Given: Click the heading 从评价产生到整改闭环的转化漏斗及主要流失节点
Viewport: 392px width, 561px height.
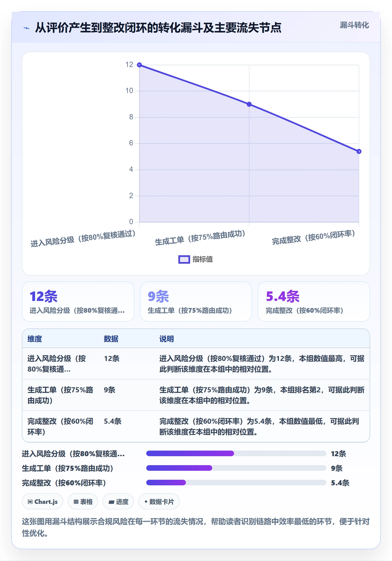Looking at the screenshot, I should point(158,28).
